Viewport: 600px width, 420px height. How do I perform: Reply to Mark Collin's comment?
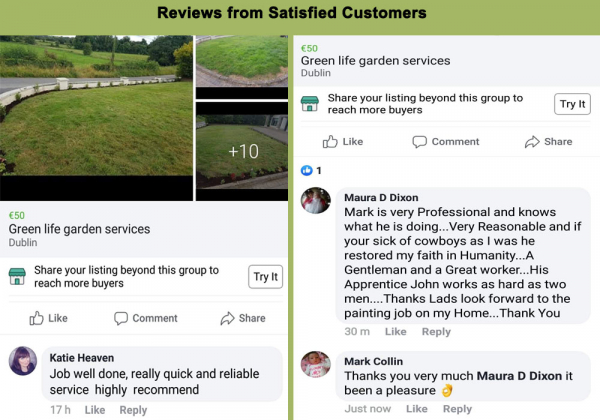tap(457, 409)
